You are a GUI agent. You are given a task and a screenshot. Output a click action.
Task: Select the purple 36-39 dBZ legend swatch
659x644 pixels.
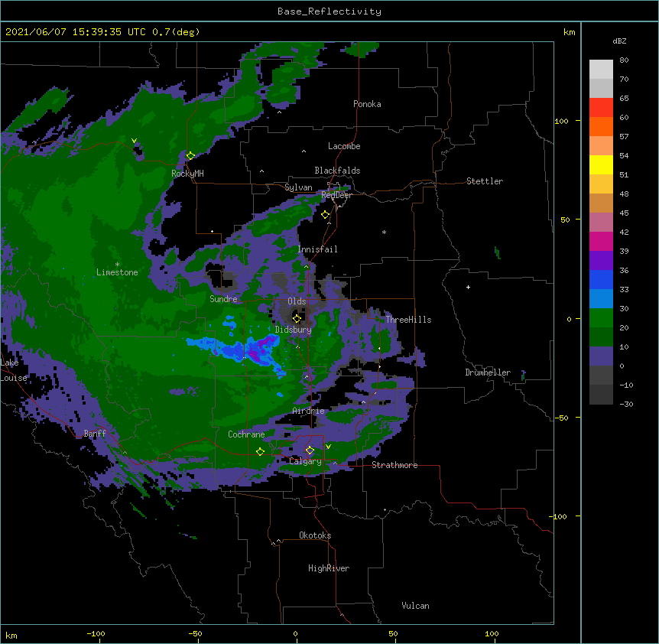click(601, 261)
